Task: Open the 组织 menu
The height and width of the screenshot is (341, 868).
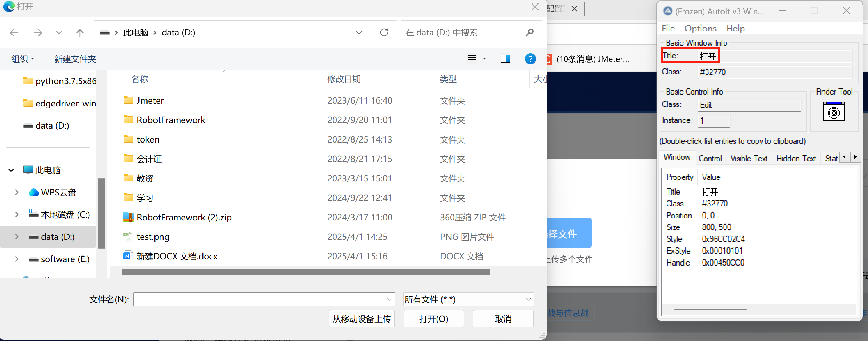Action: (23, 59)
